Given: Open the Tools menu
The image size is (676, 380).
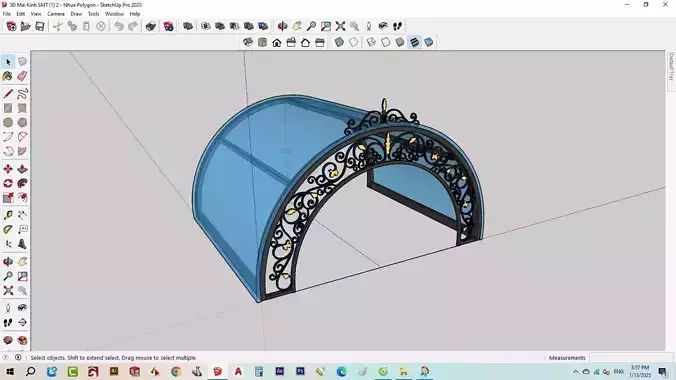Looking at the screenshot, I should [x=94, y=14].
